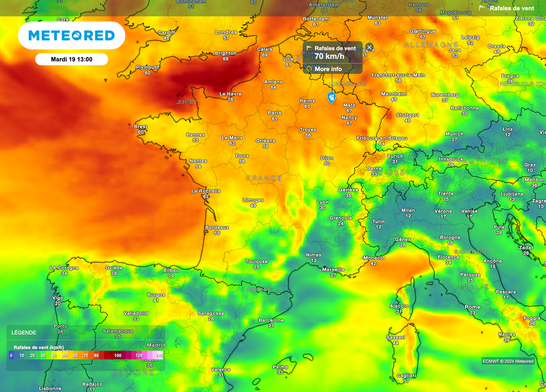Open the Mardi 19 13:00 date selector
Screen dimensions: 546x392
coord(71,59)
